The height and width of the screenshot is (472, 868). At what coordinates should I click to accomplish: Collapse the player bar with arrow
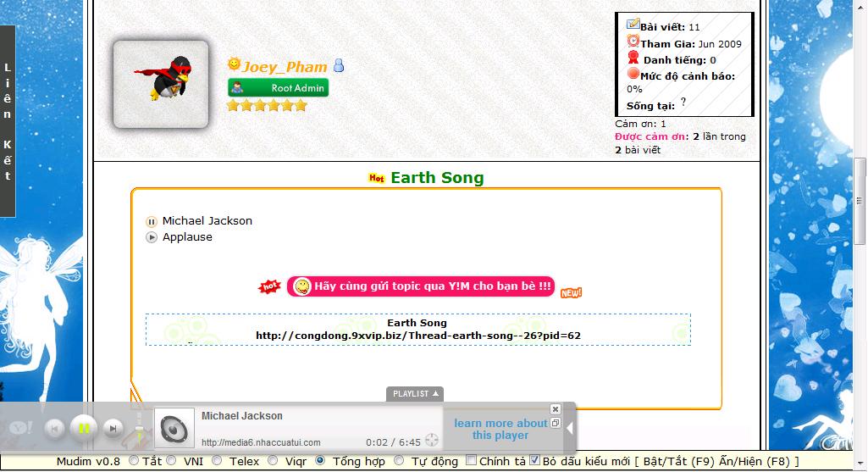pos(569,429)
